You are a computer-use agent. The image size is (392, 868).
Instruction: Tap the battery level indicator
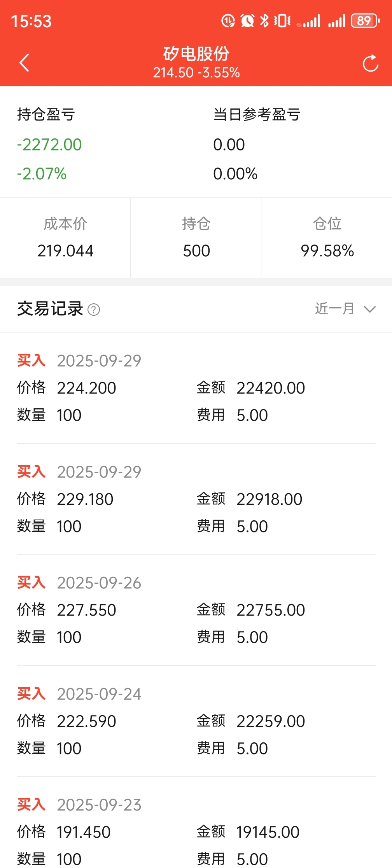coord(365,21)
